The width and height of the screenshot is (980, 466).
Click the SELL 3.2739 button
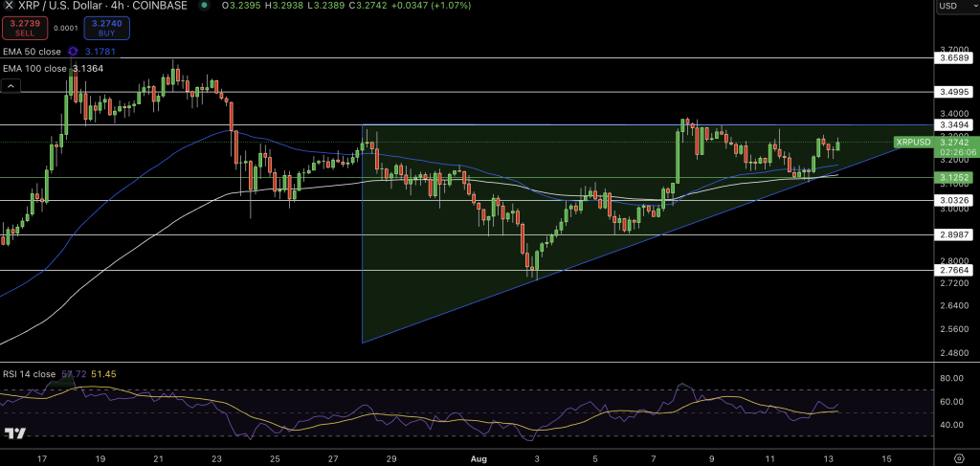(24, 28)
